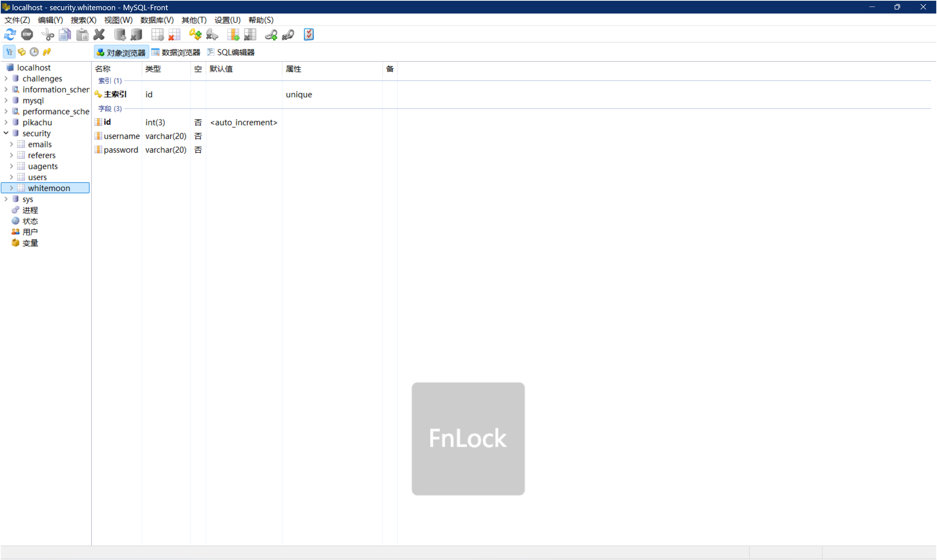Collapse the security database node
Image resolution: width=937 pixels, height=560 pixels.
pyautogui.click(x=6, y=133)
